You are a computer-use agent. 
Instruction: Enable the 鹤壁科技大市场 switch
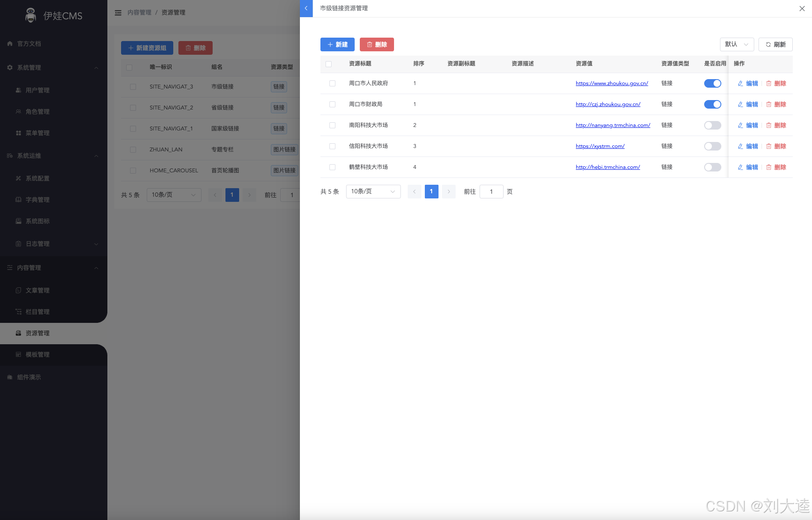[x=713, y=167]
